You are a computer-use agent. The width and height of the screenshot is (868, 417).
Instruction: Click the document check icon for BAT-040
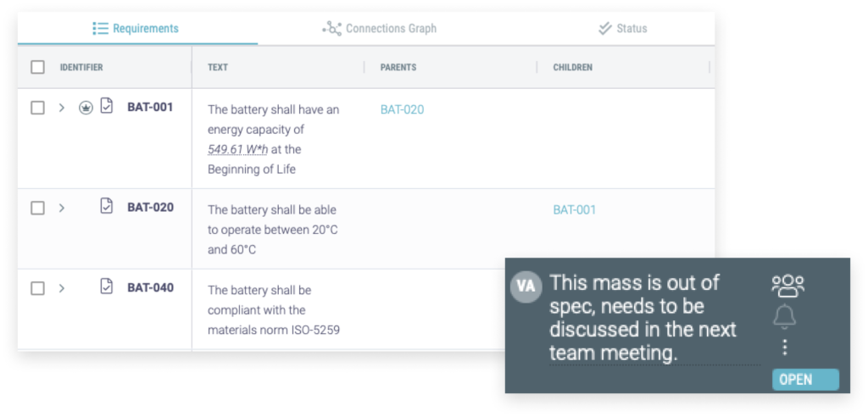point(106,286)
